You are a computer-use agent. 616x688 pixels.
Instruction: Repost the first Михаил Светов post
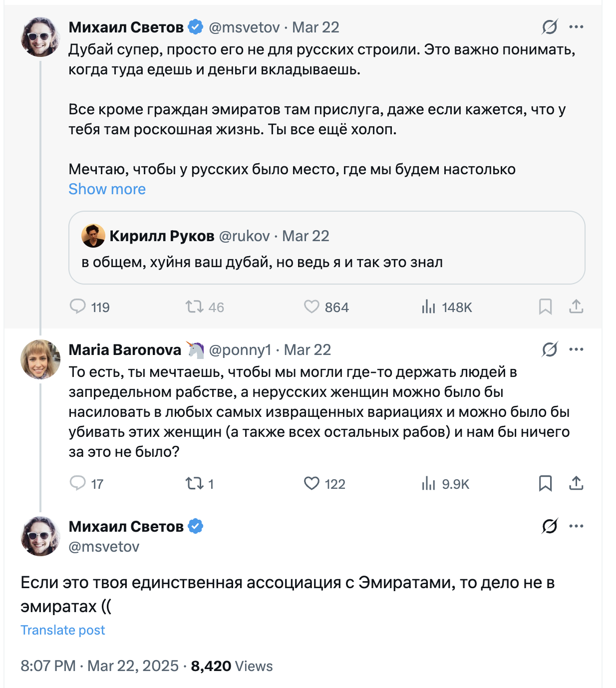tap(194, 306)
